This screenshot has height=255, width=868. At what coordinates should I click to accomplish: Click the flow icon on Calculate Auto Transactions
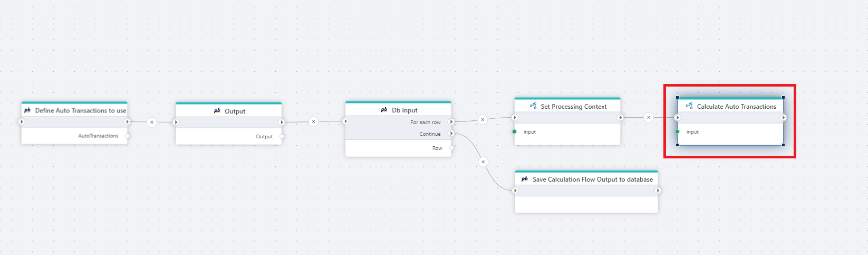pyautogui.click(x=689, y=106)
